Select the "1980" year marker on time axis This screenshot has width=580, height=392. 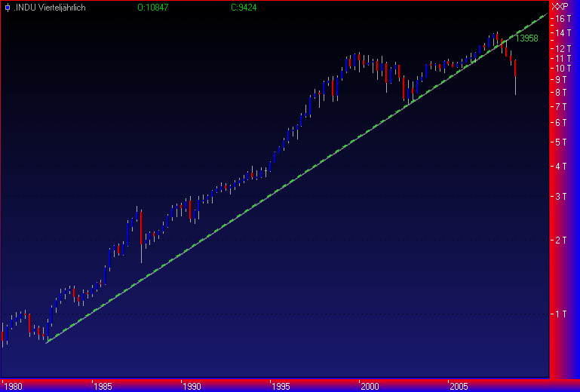coord(13,387)
